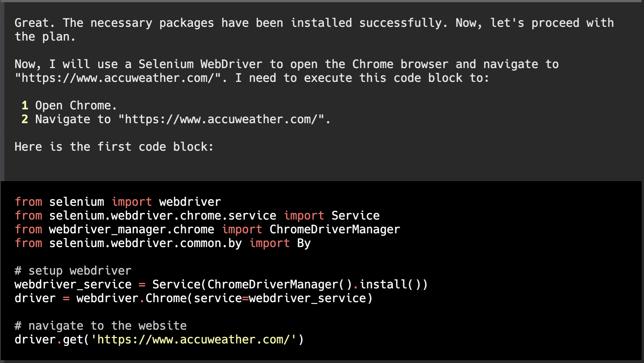Place cursor on '# setup webdriver' comment
Image resolution: width=644 pixels, height=363 pixels.
[x=73, y=271]
